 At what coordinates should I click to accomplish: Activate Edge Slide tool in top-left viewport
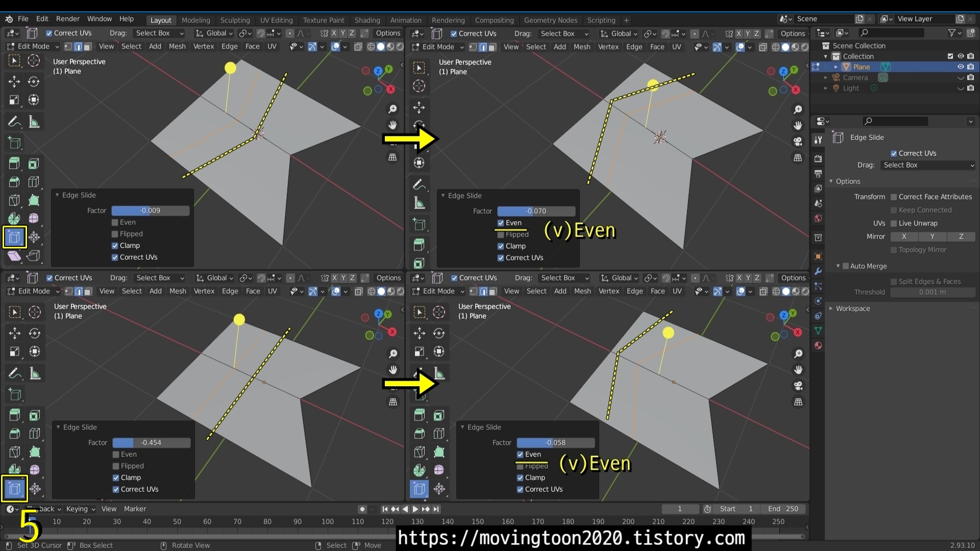tap(14, 237)
